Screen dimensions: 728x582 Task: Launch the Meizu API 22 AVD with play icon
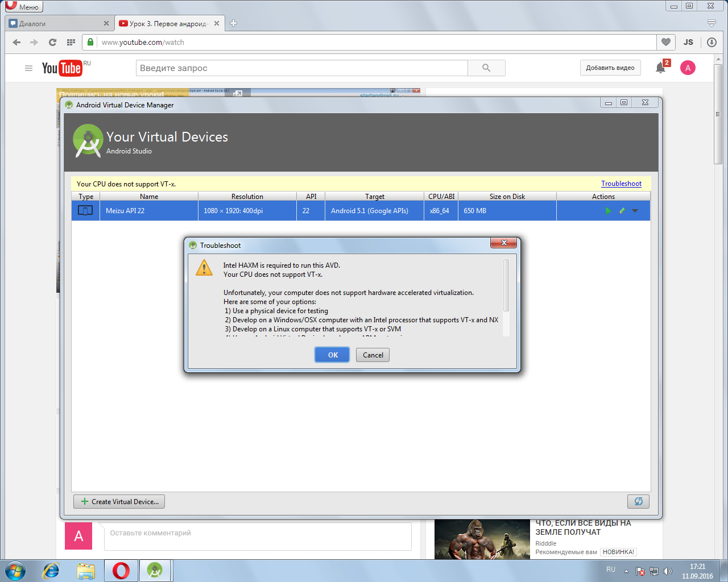pyautogui.click(x=608, y=211)
